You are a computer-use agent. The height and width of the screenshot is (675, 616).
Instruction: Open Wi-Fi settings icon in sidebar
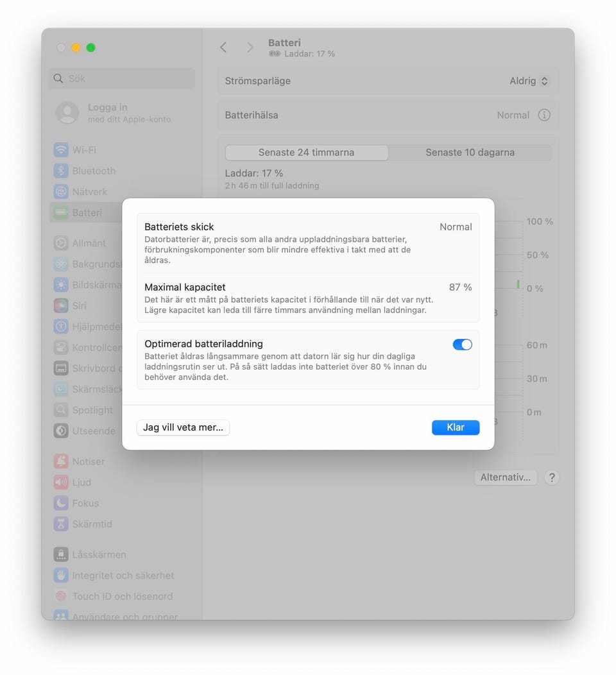(x=61, y=150)
